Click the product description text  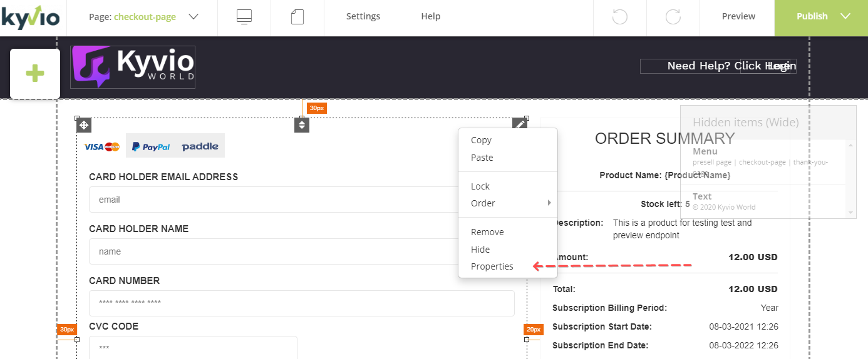coord(682,229)
